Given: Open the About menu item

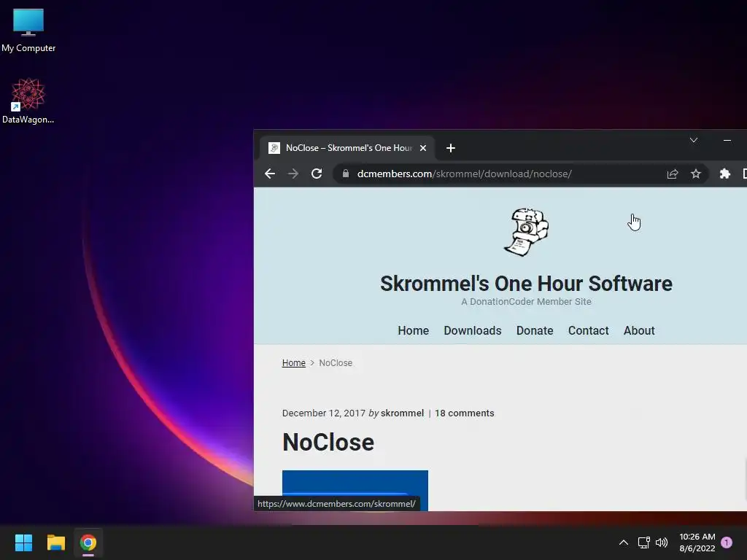Looking at the screenshot, I should [639, 330].
